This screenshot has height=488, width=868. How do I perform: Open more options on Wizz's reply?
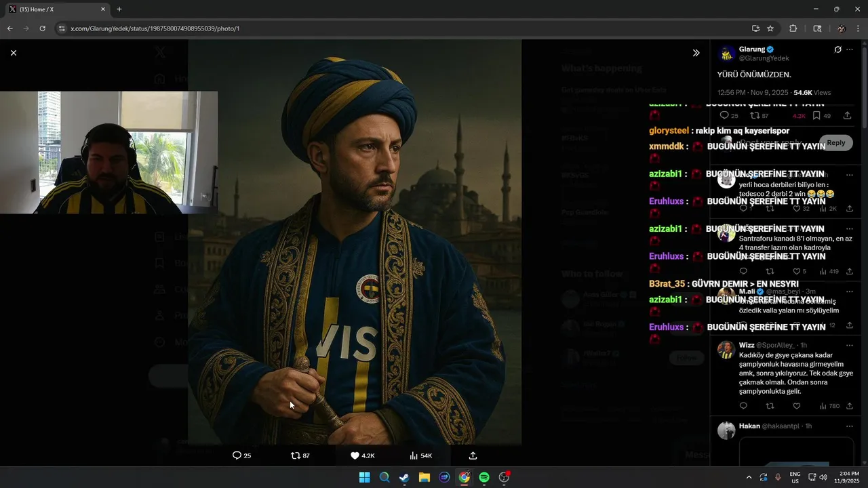point(850,345)
